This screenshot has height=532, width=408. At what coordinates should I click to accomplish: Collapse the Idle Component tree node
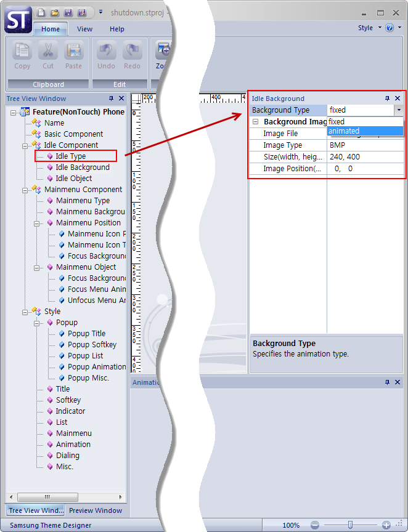(x=25, y=145)
